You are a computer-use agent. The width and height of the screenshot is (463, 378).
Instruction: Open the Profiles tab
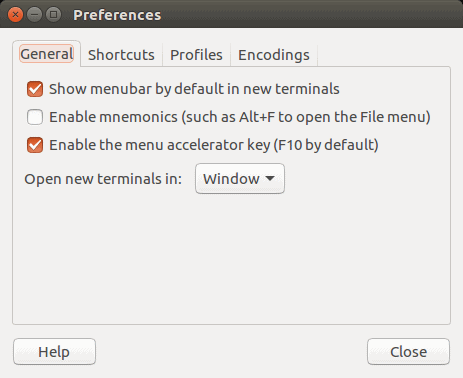tap(196, 55)
